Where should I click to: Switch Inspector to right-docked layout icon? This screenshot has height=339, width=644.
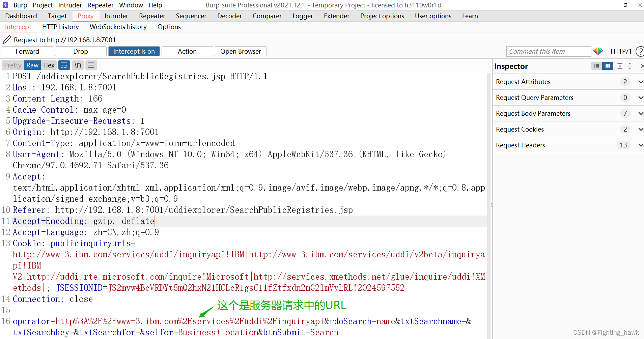pyautogui.click(x=608, y=66)
